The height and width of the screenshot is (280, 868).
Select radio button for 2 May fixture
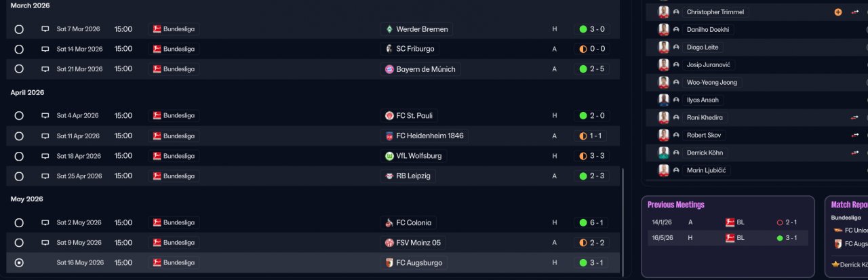(x=19, y=223)
